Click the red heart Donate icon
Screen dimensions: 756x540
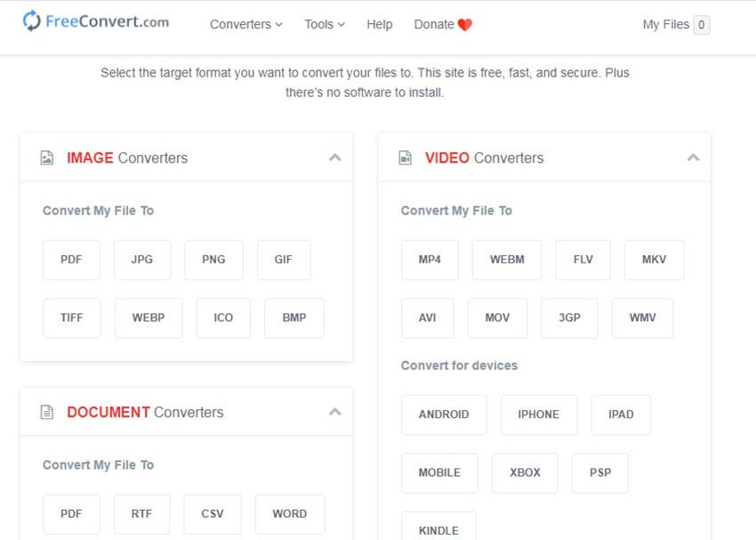click(x=465, y=25)
